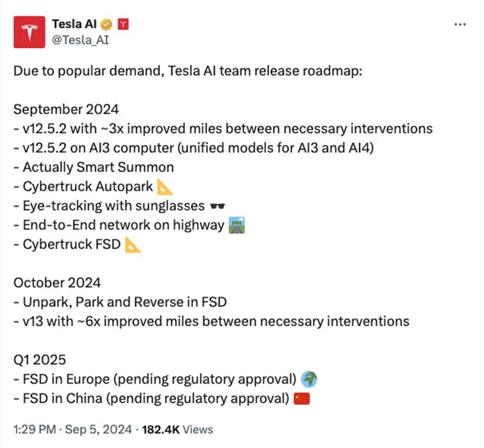Click the gold verified checkmark badge

(x=107, y=25)
